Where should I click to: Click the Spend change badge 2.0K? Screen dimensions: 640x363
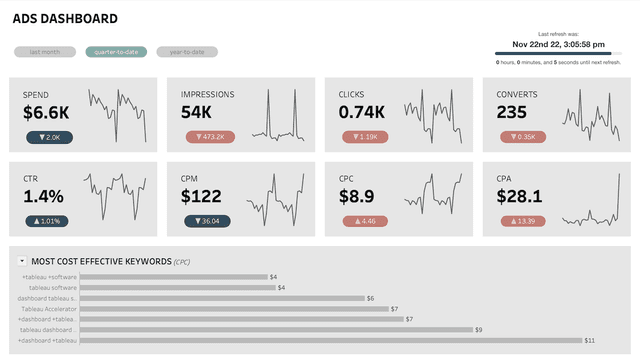(x=49, y=137)
